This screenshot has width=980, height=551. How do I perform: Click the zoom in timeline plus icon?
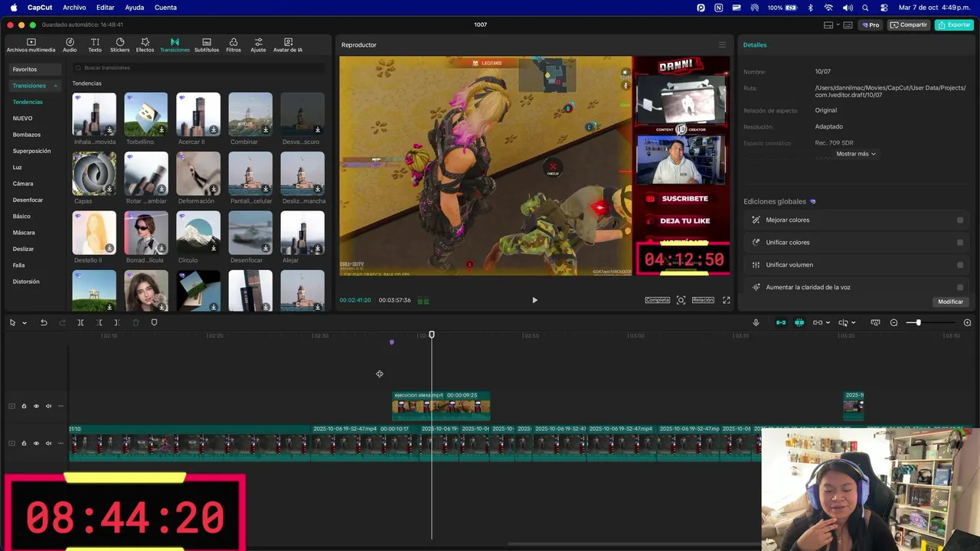[967, 323]
